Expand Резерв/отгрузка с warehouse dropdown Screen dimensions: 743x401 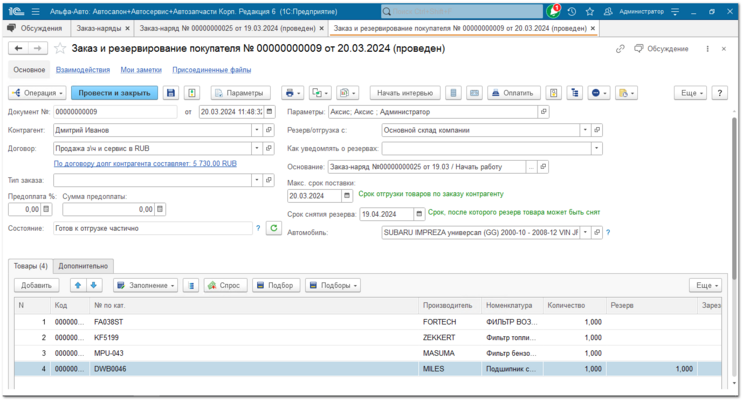pyautogui.click(x=585, y=130)
